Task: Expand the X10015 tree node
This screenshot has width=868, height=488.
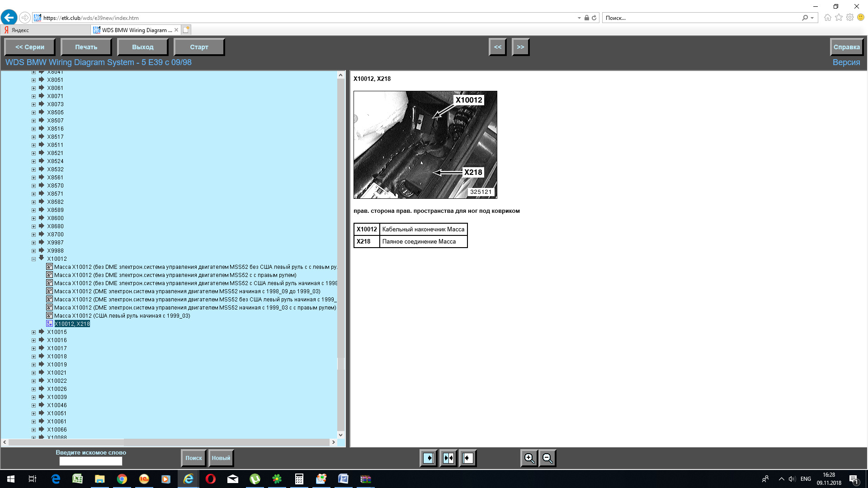Action: point(34,332)
